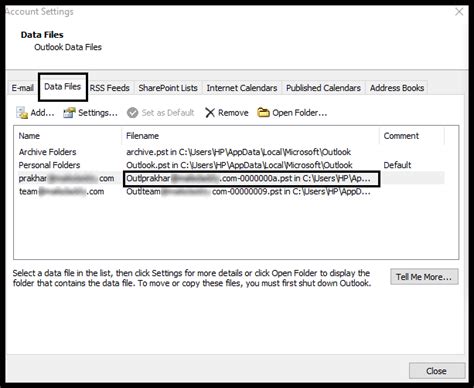Click the Close button at bottom
This screenshot has height=388, width=474.
pyautogui.click(x=437, y=371)
